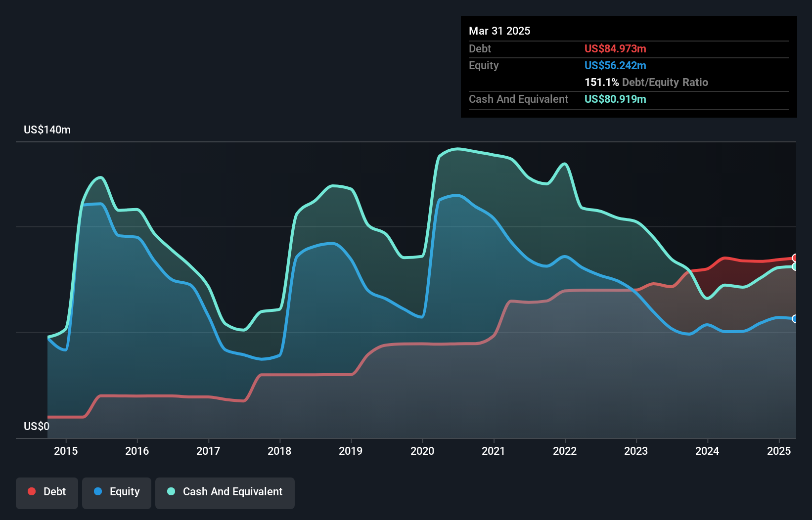Toggle the Cash And Equivalent legend button
Screen dimensions: 812x520
tap(225, 493)
